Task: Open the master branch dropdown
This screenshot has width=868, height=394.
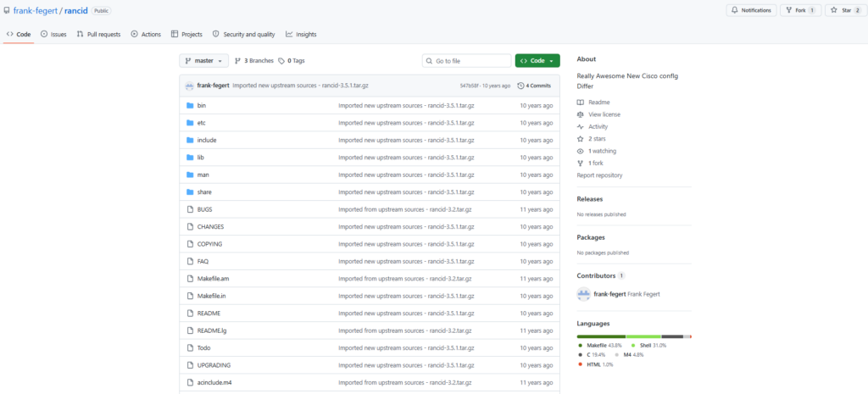Action: [x=203, y=61]
